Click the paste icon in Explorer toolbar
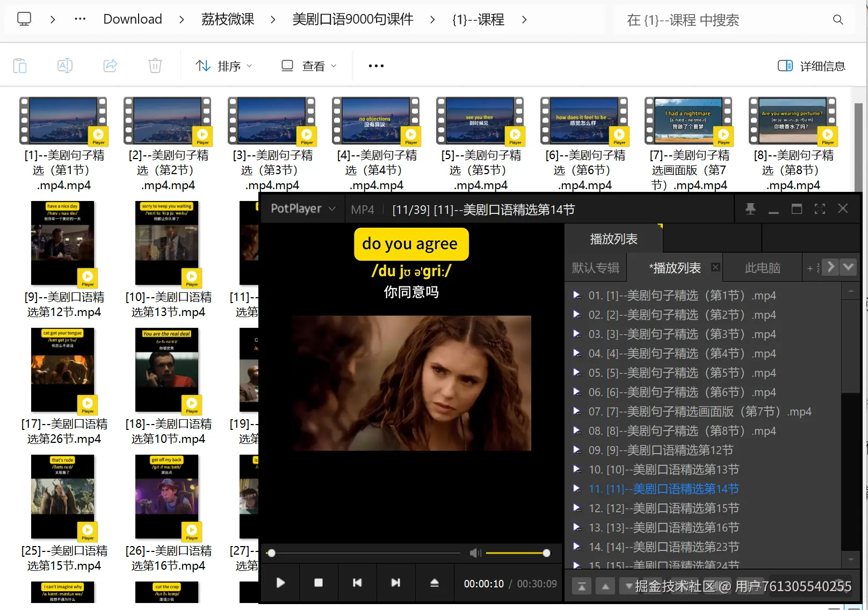868x610 pixels. pyautogui.click(x=20, y=66)
